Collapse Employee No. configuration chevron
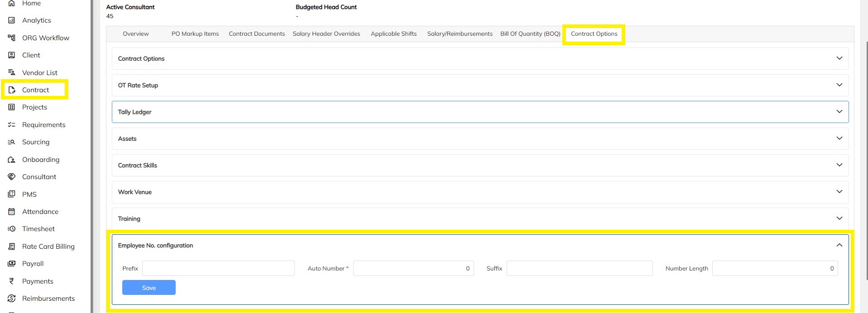Image resolution: width=868 pixels, height=313 pixels. point(839,245)
